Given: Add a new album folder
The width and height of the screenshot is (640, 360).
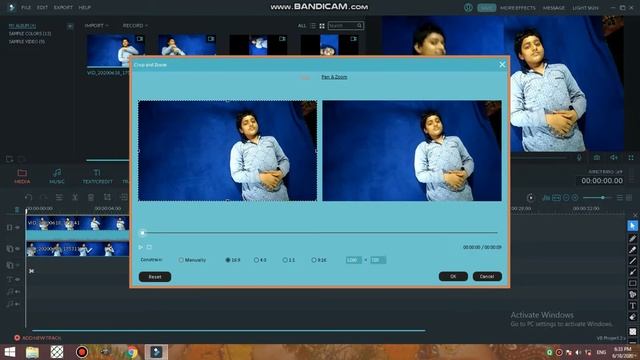Looking at the screenshot, I should pos(70,26).
